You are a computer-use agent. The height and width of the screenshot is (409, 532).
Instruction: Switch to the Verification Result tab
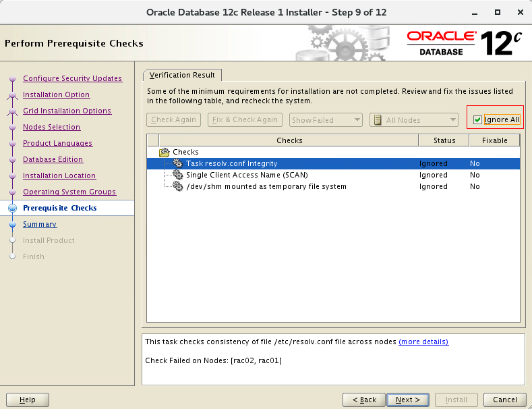[182, 75]
